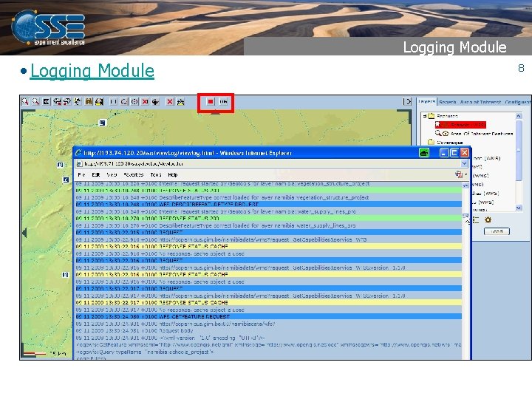Click the yellow double-arrow toolbar icon
The image size is (532, 399).
pyautogui.click(x=180, y=101)
